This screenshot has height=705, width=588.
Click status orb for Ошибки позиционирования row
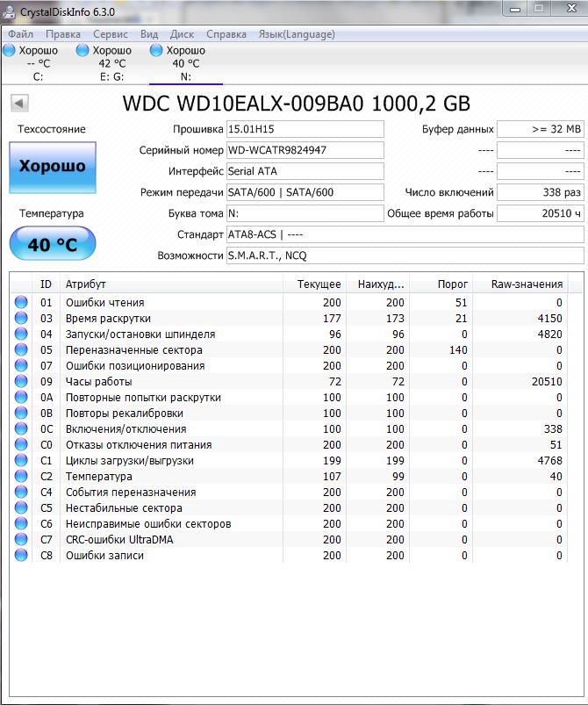click(21, 365)
